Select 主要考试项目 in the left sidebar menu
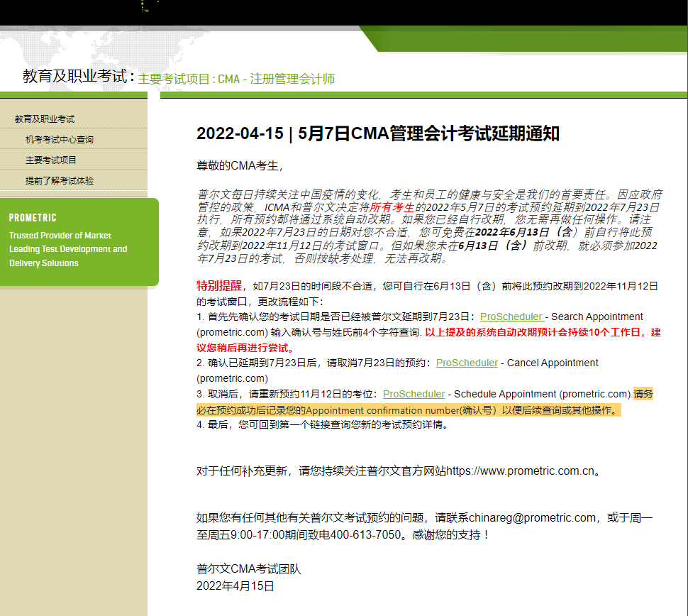Image resolution: width=688 pixels, height=616 pixels. pyautogui.click(x=50, y=160)
